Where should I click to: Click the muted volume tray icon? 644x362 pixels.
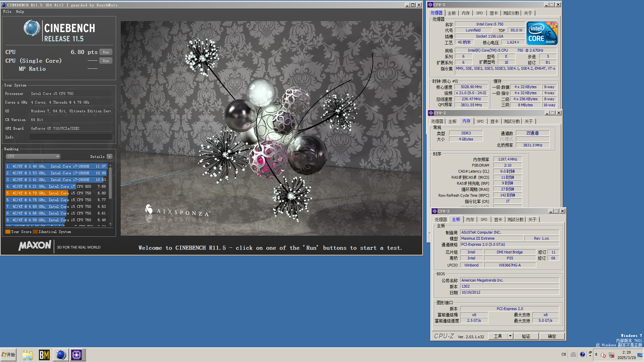pos(603,355)
